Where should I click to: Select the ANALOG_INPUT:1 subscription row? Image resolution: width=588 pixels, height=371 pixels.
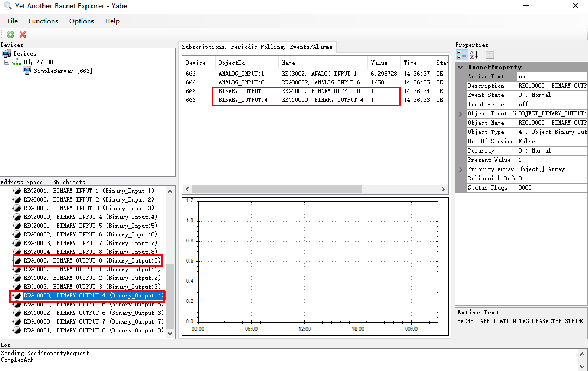coord(314,74)
